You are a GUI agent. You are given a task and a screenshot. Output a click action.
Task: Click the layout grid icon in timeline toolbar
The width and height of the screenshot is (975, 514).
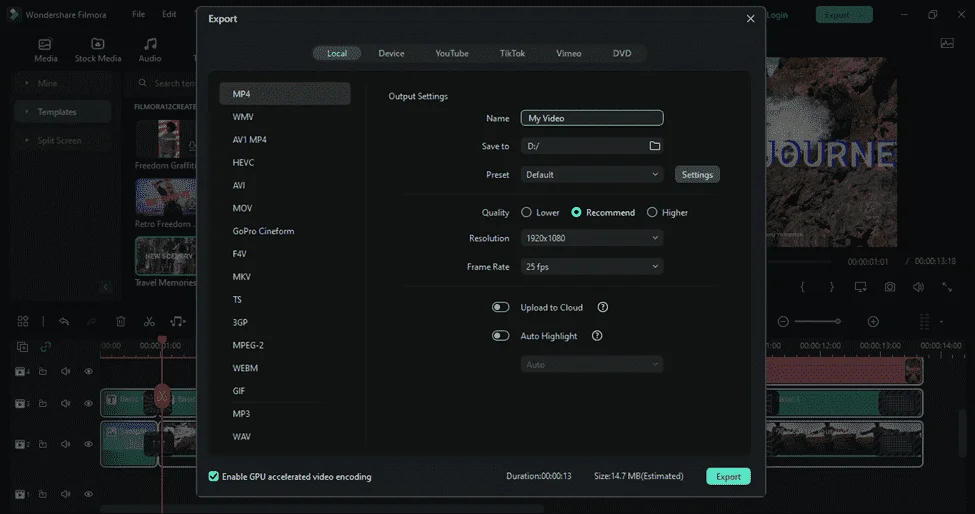[x=23, y=321]
